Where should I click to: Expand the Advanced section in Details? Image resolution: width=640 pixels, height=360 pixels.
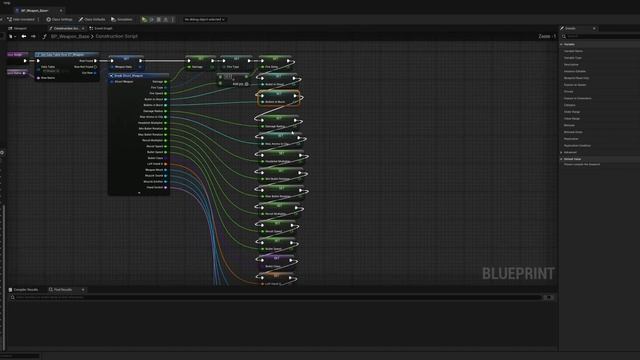click(562, 152)
